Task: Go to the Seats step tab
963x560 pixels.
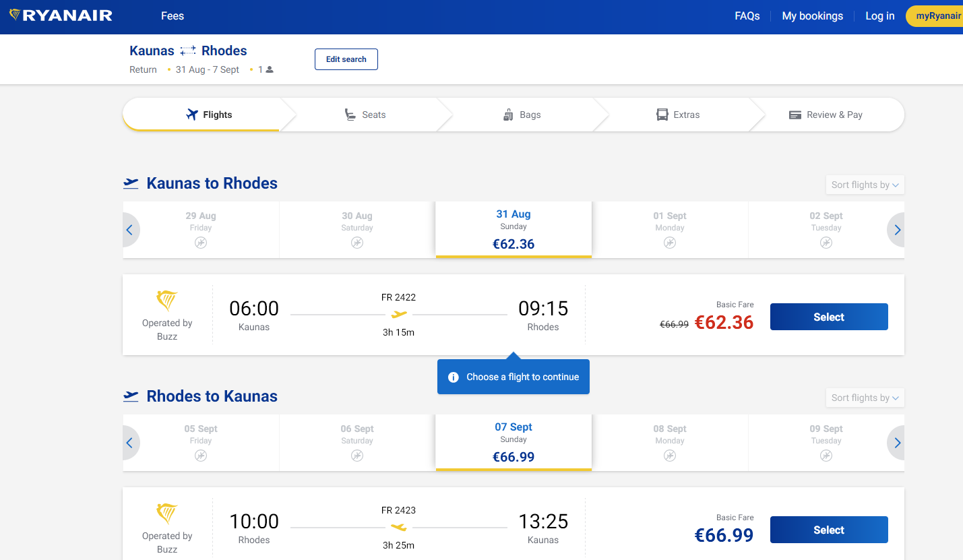Action: coord(365,115)
